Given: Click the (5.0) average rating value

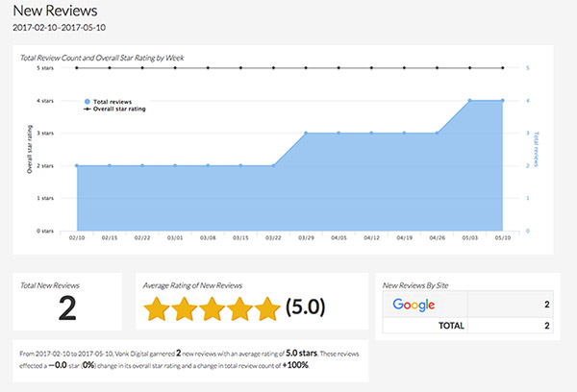Looking at the screenshot, I should tap(306, 307).
